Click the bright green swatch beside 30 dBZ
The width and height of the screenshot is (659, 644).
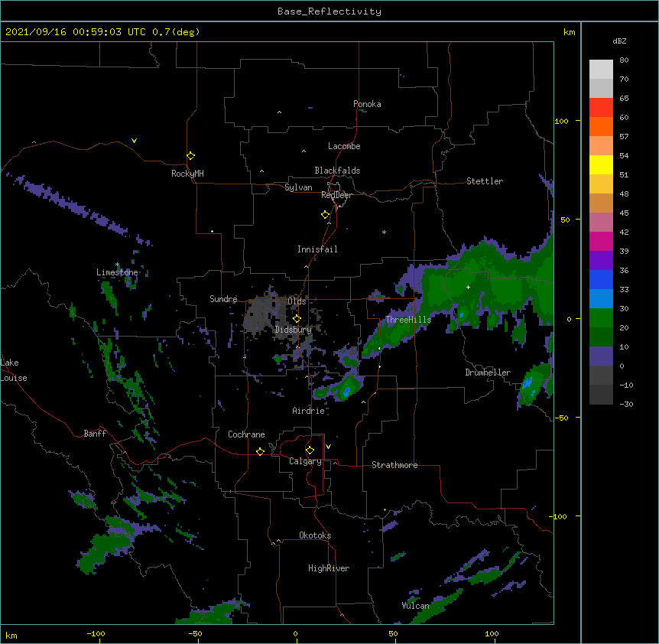point(601,318)
